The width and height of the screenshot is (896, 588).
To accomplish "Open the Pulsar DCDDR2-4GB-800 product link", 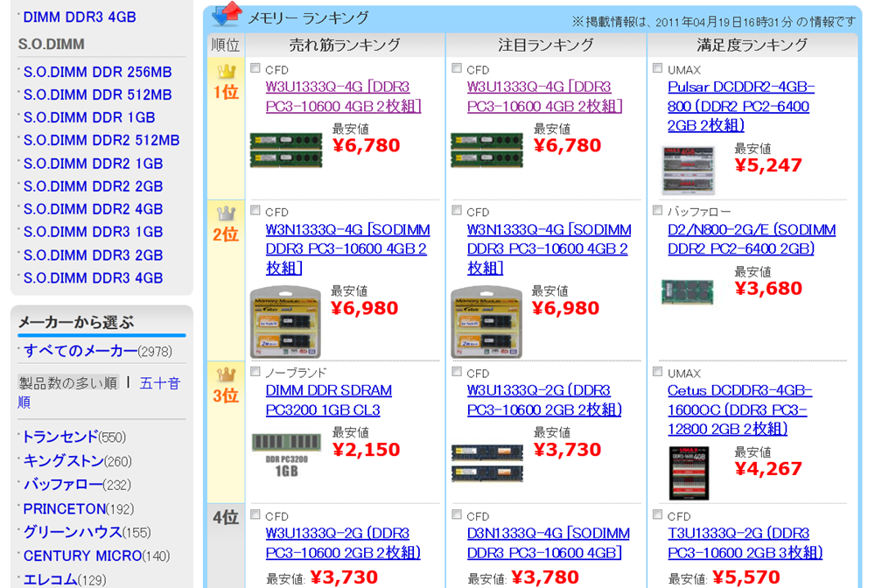I will [x=741, y=106].
